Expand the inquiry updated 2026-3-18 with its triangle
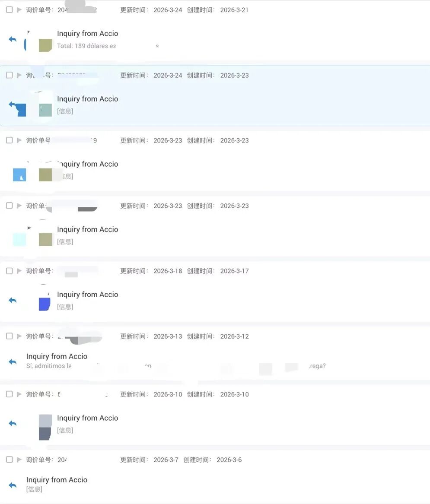Screen dimensions: 430x504 click(19, 271)
